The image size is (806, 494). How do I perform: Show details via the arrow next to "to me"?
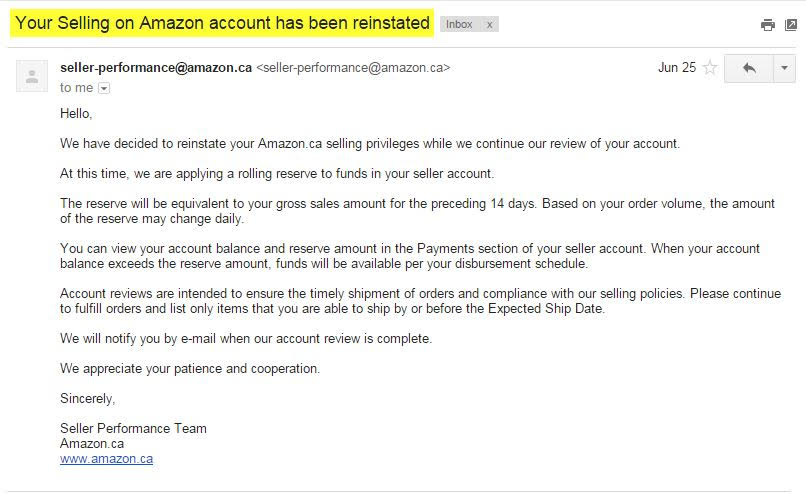(x=104, y=88)
